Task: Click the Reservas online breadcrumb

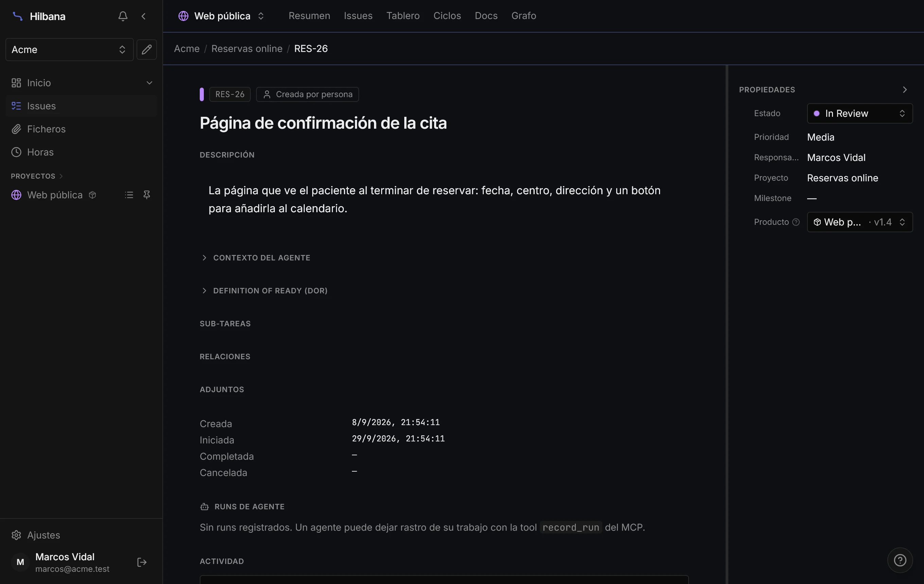Action: [247, 49]
